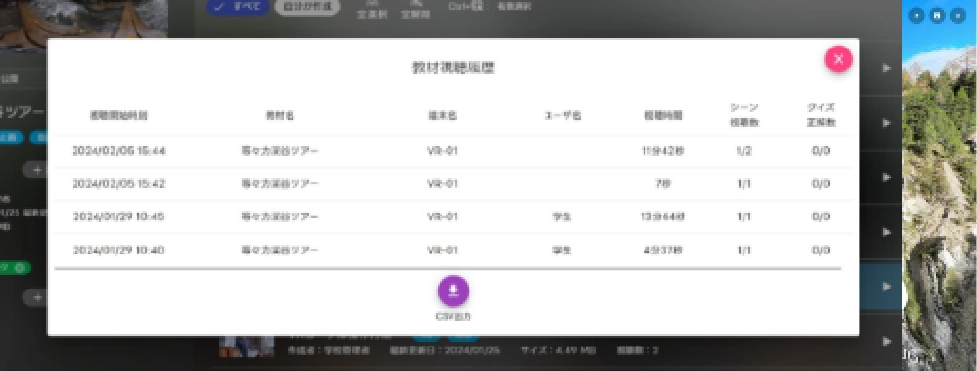Click the last round icon over the panorama
The image size is (977, 371).
[957, 16]
